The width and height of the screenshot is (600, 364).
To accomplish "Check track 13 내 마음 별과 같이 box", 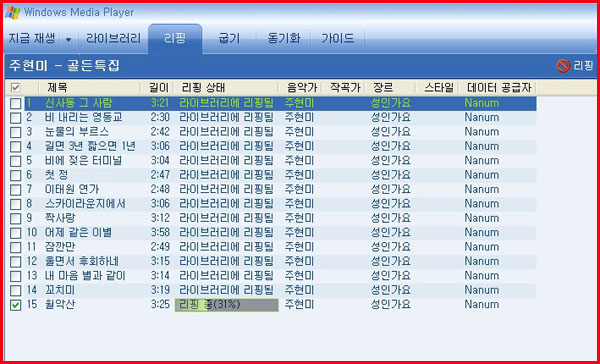I will (15, 276).
